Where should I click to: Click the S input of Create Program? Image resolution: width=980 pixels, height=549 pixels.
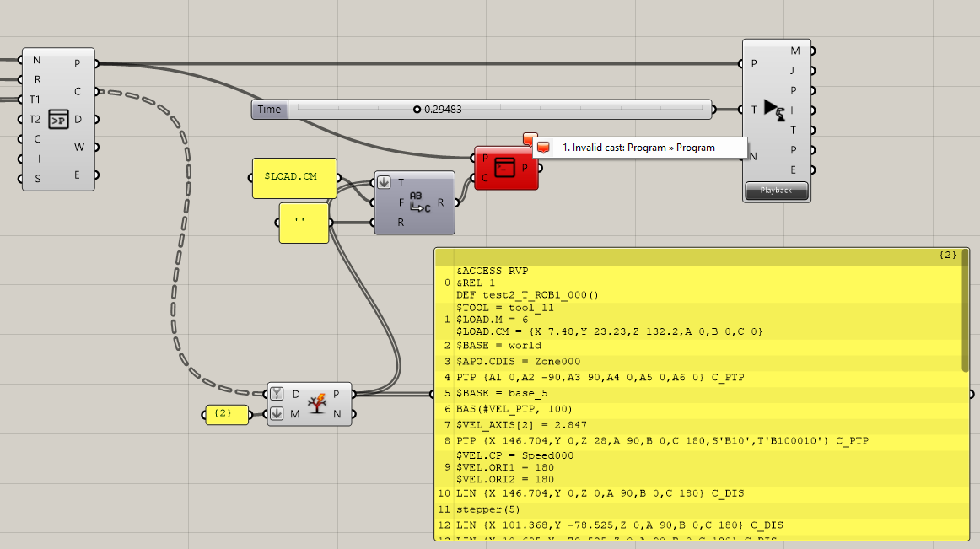click(37, 178)
